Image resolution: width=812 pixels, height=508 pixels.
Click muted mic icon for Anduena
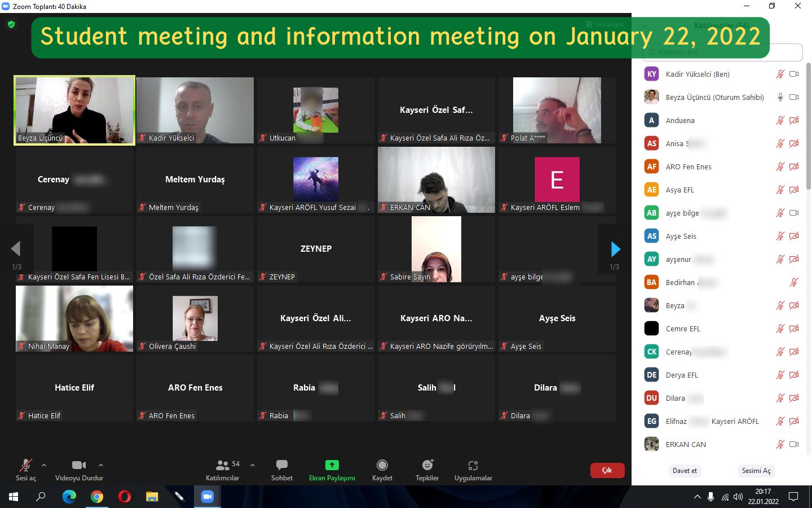780,120
